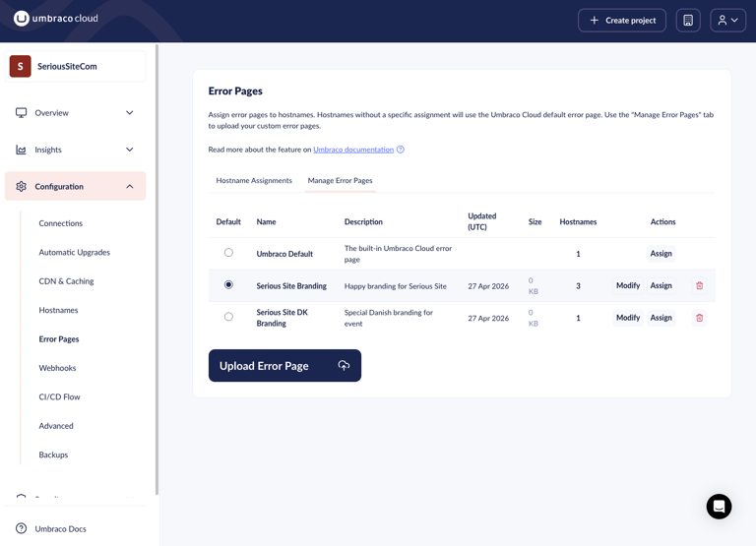Open Advanced configuration
This screenshot has width=756, height=546.
[x=56, y=426]
